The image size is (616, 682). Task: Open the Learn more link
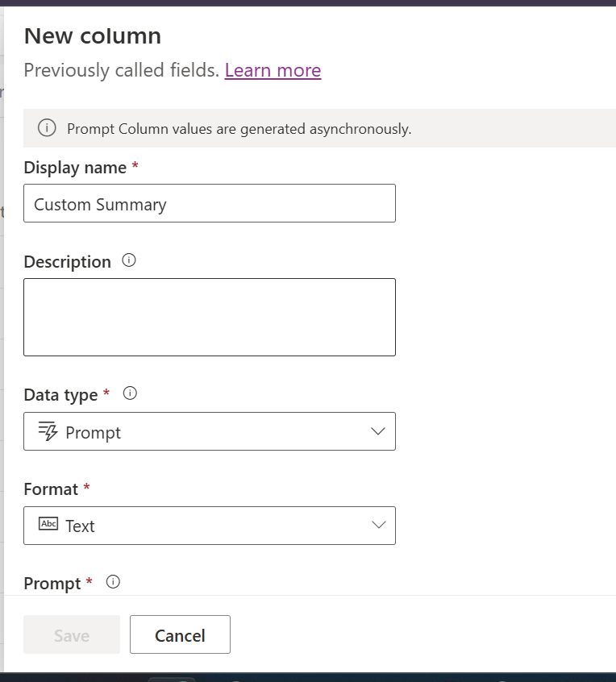pyautogui.click(x=273, y=70)
